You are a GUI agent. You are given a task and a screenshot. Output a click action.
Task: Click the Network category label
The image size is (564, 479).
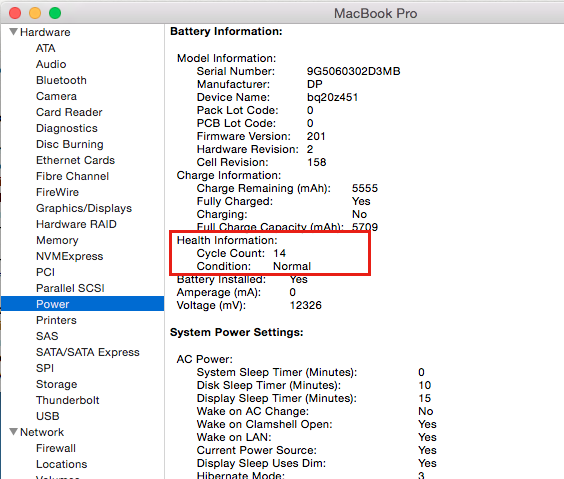pos(42,432)
